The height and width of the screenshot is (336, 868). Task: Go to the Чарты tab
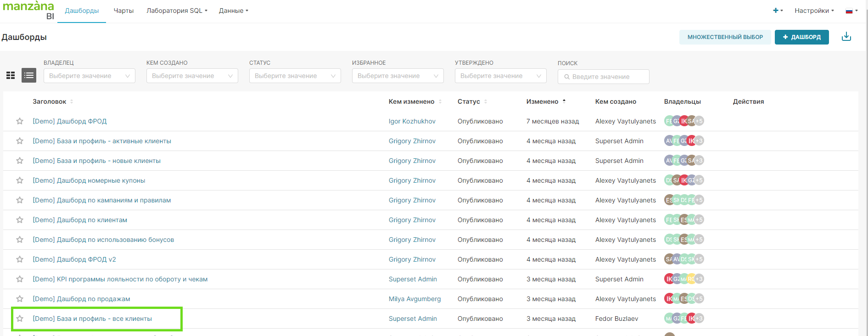123,11
